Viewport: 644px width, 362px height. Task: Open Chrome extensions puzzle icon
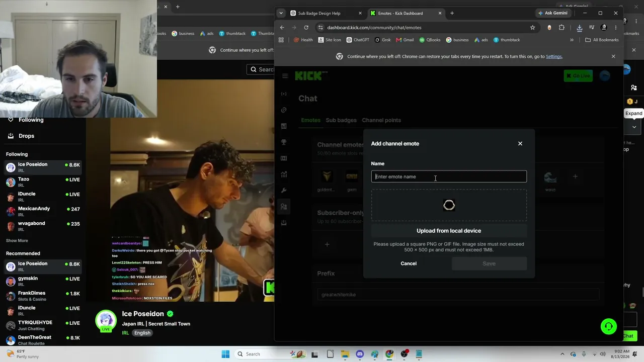(561, 28)
